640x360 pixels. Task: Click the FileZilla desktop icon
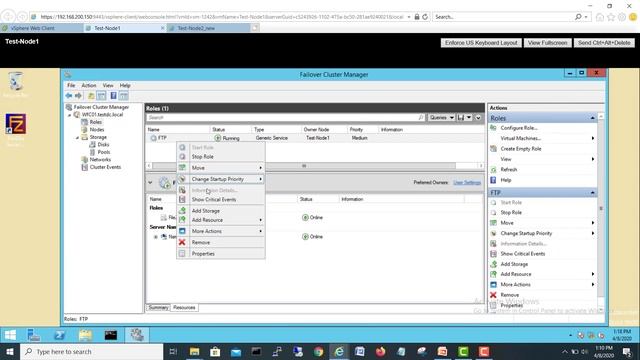coord(16,124)
